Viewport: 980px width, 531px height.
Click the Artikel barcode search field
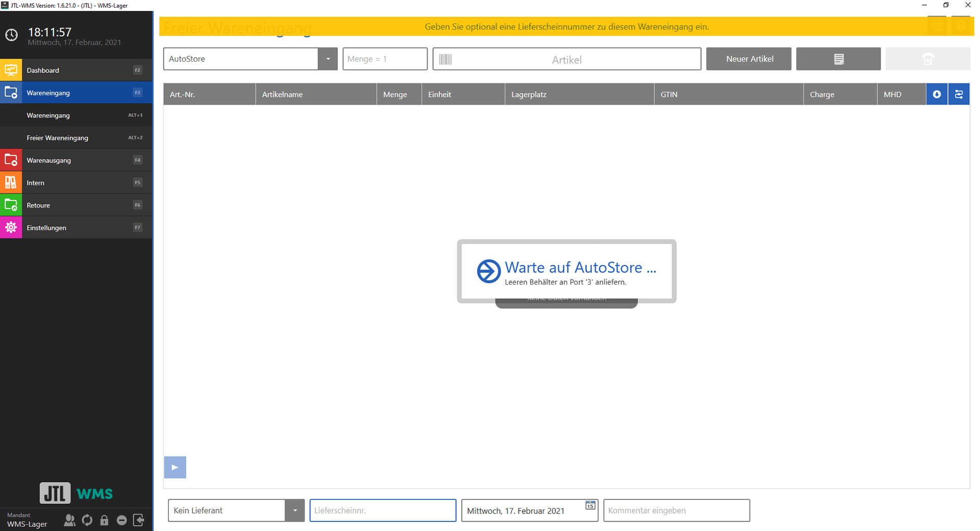567,60
